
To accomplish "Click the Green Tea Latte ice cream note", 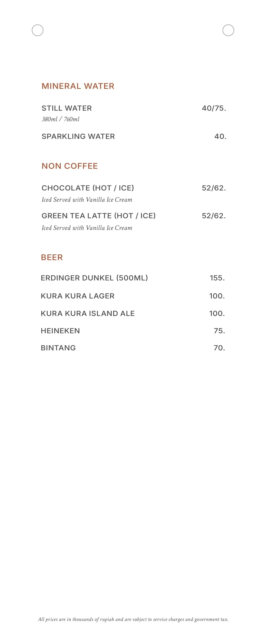I will click(x=87, y=228).
